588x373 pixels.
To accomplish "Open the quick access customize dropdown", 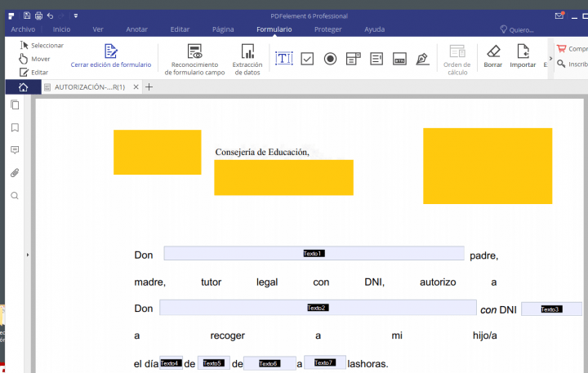I will (x=76, y=16).
